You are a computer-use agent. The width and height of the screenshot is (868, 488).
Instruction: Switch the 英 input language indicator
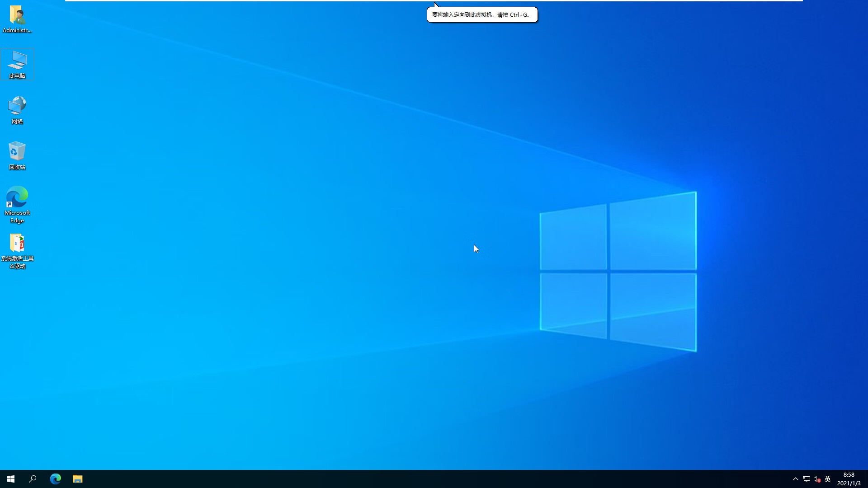[x=828, y=479]
